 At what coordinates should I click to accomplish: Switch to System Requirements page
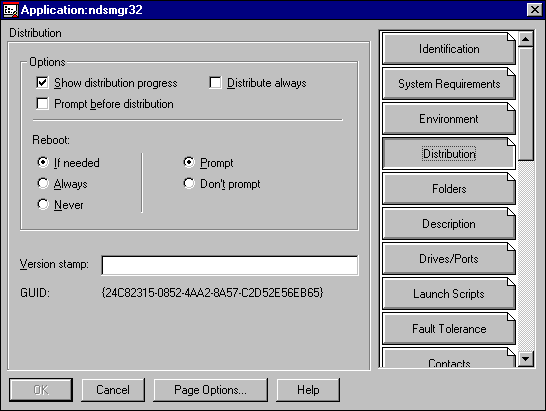[x=449, y=84]
